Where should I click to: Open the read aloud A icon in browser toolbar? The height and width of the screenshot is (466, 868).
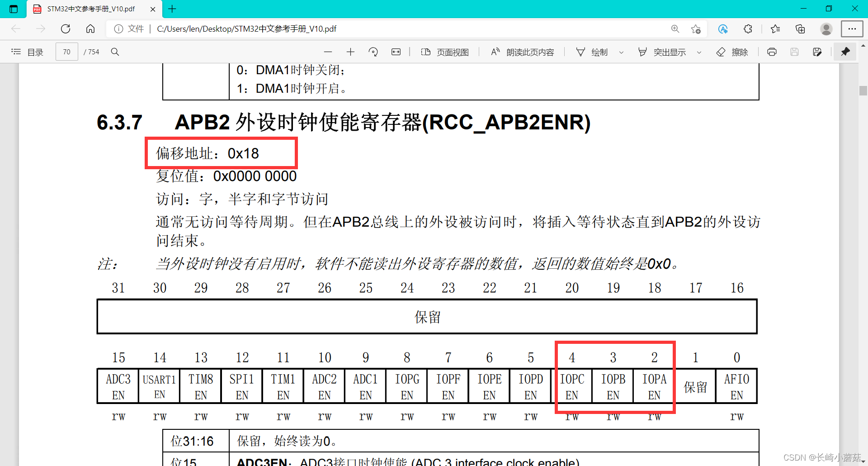723,29
